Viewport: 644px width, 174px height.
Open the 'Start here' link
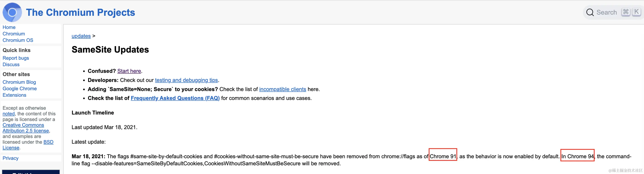(x=129, y=71)
